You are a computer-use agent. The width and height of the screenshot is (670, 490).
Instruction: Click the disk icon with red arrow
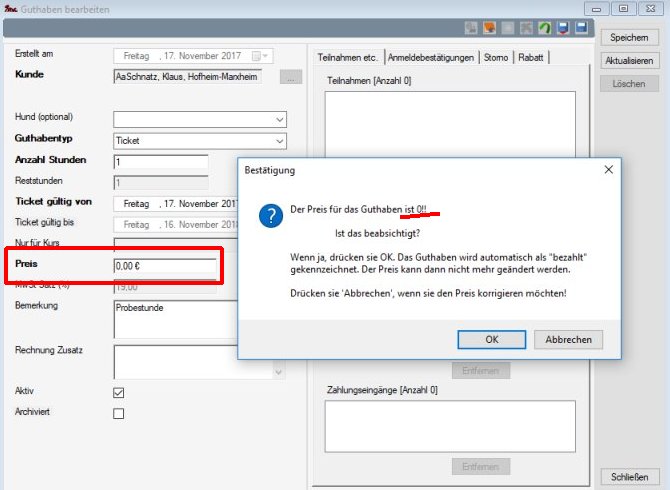564,30
